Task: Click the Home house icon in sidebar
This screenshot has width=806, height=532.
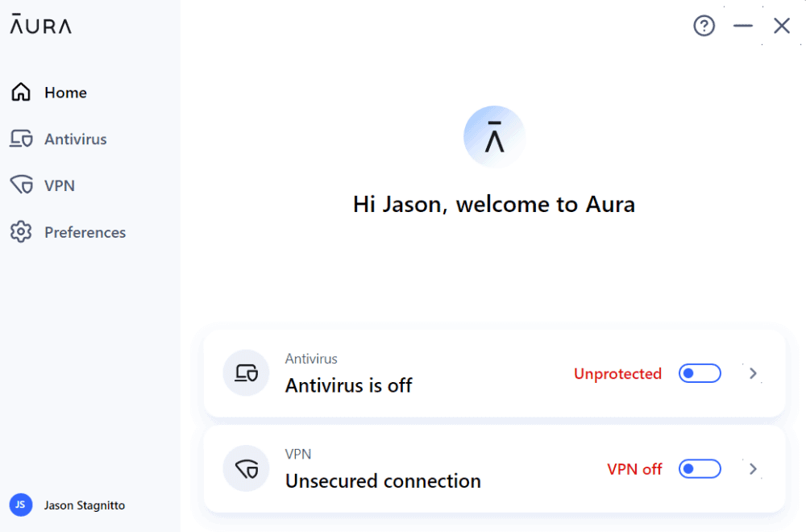Action: pos(21,93)
